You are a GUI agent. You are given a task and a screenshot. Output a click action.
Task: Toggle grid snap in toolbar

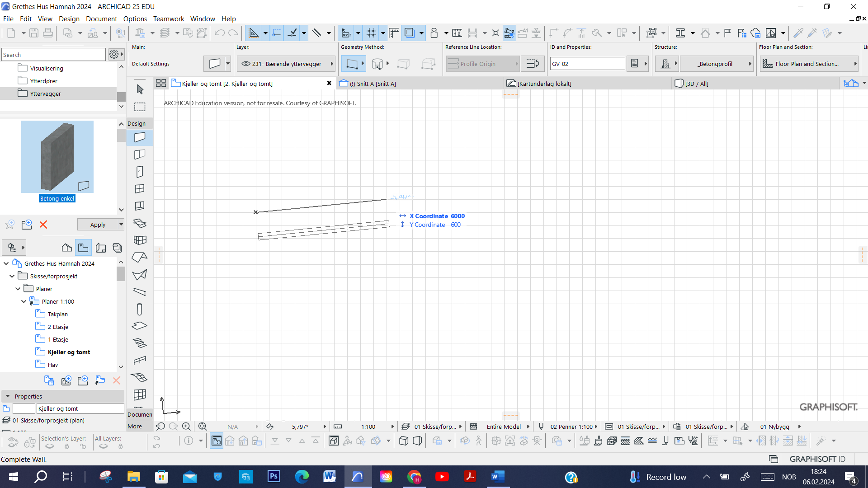point(371,33)
